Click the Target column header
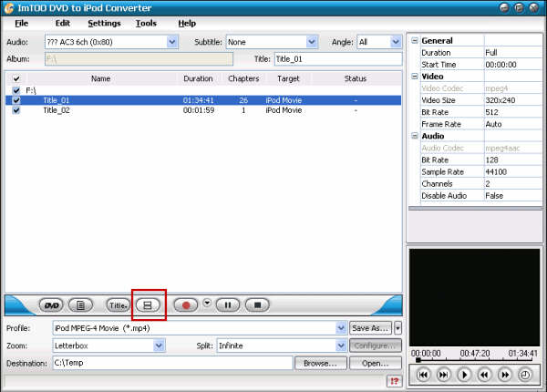The width and height of the screenshot is (547, 392). tap(288, 78)
